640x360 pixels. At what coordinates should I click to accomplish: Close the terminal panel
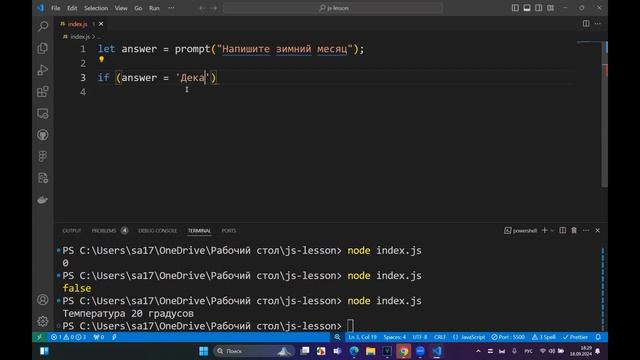click(x=598, y=231)
